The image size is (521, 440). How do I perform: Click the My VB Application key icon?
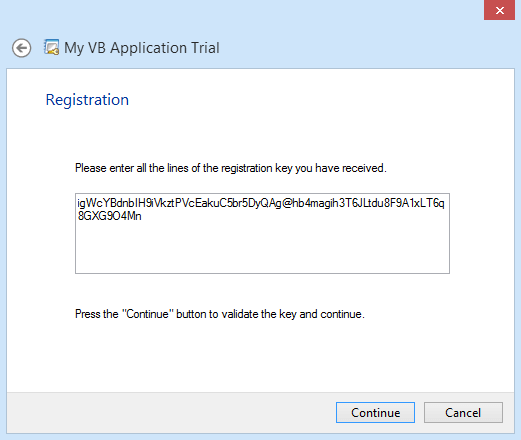tap(51, 47)
